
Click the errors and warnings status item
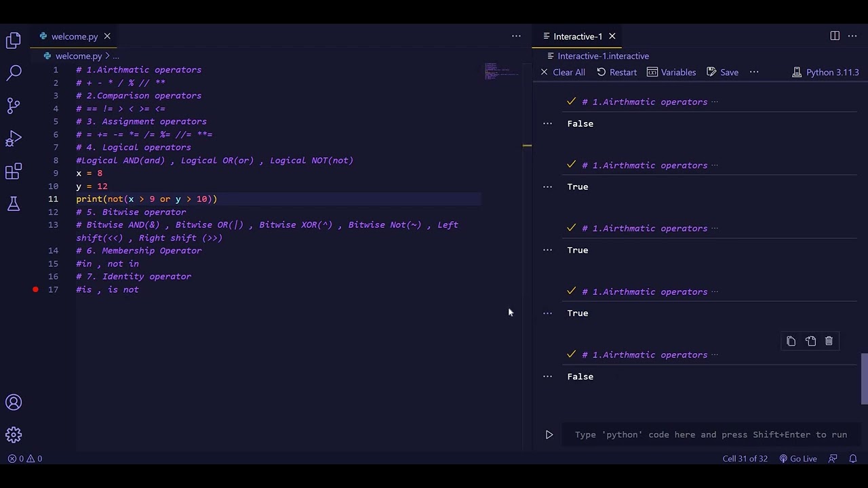tap(25, 459)
